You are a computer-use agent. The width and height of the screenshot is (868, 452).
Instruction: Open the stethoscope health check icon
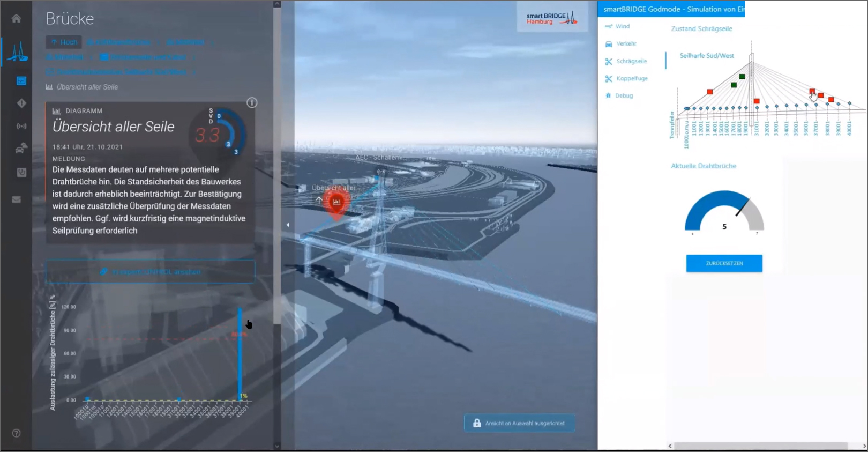click(x=21, y=172)
